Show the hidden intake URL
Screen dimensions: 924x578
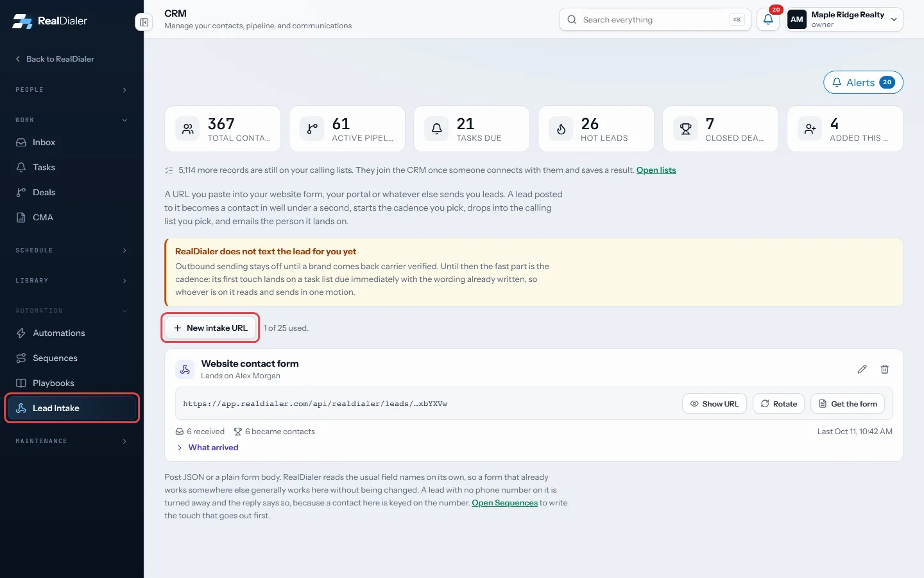pos(714,404)
